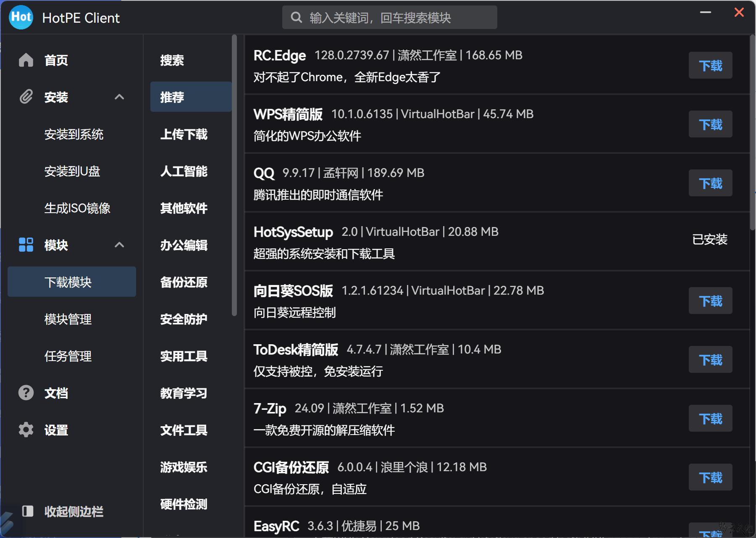Select 下载模块 in the sidebar
The width and height of the screenshot is (756, 538).
(72, 282)
